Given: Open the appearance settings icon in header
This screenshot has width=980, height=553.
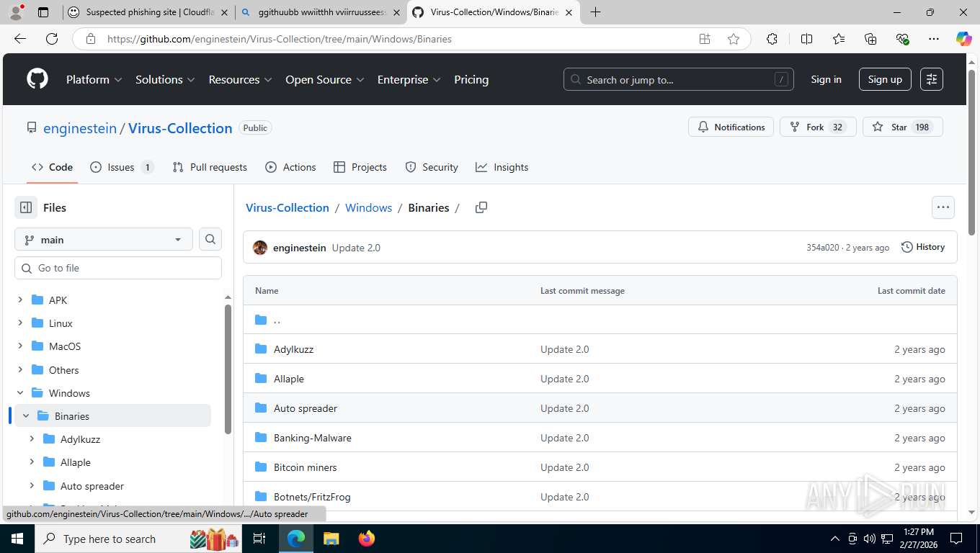Looking at the screenshot, I should point(932,79).
